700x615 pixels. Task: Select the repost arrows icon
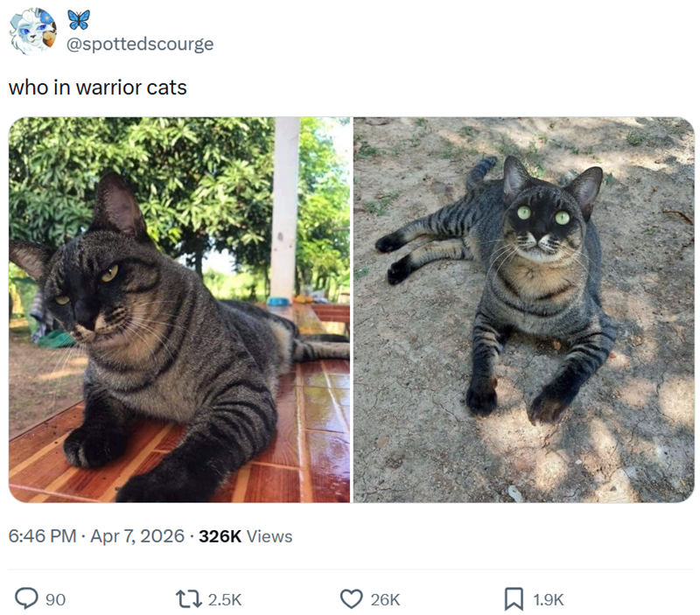[x=186, y=599]
